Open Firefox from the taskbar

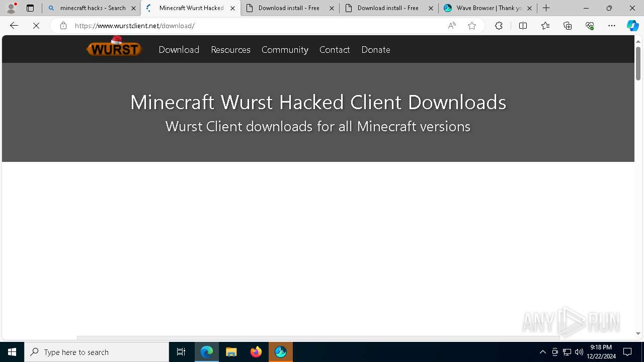coord(256,352)
